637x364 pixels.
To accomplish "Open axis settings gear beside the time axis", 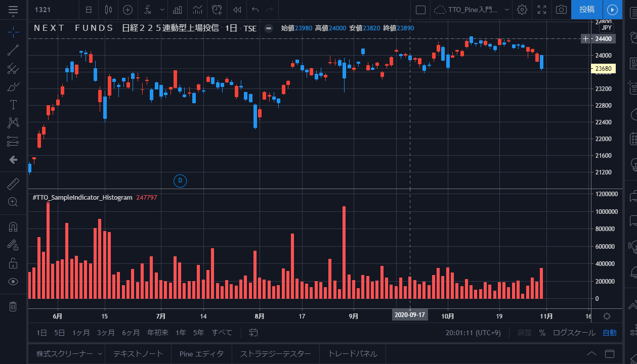I will [x=607, y=316].
